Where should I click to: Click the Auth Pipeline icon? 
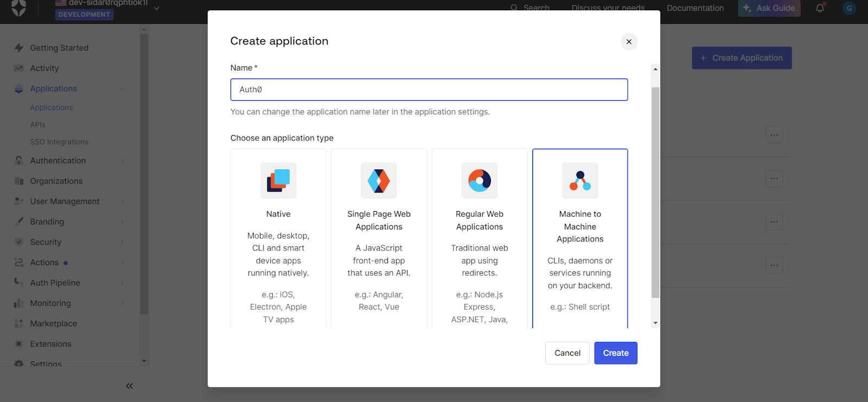pos(19,283)
